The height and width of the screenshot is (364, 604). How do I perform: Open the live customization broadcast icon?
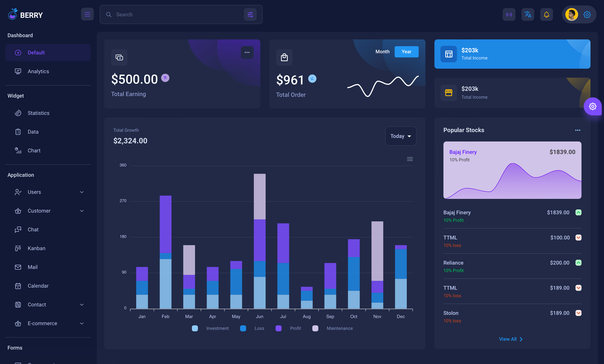pos(509,14)
